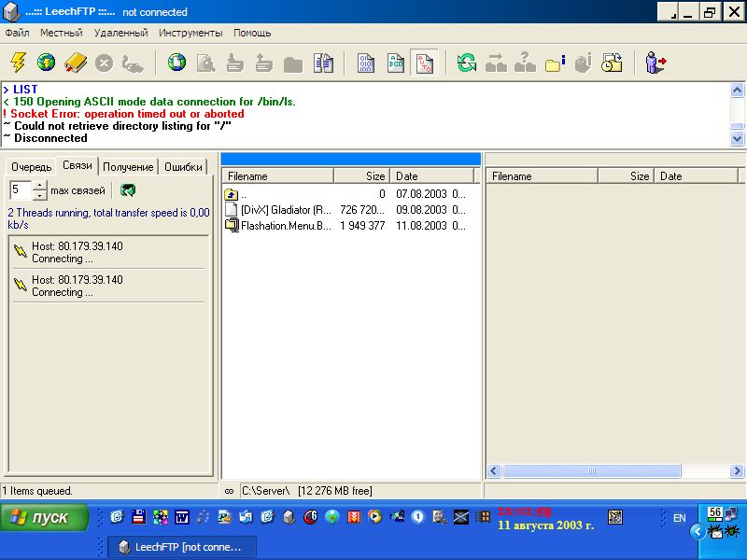
Task: Click the lightning bolt Connect icon
Action: tap(18, 63)
